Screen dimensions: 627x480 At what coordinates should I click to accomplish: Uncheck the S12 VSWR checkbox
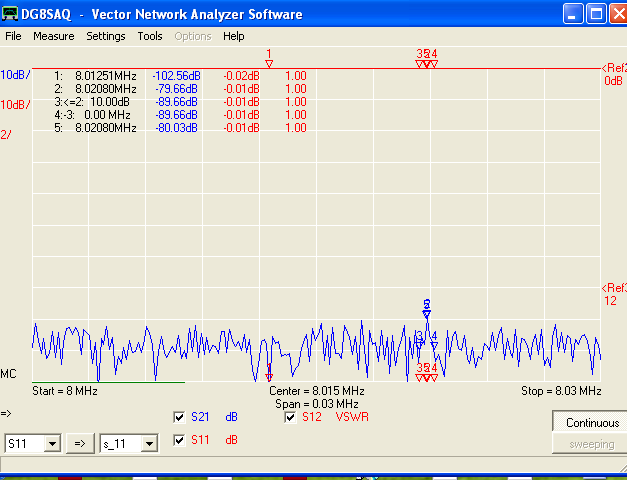(291, 417)
